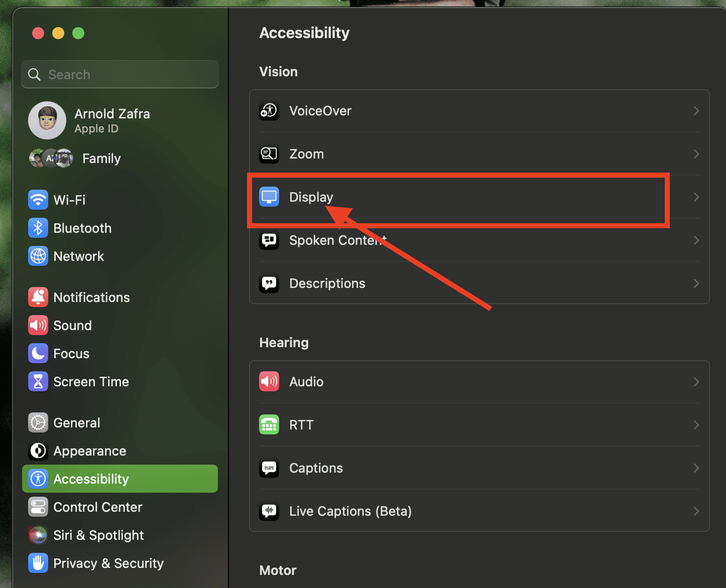Click the Wi-Fi icon in sidebar
Screen dimensions: 726x588
(x=38, y=200)
